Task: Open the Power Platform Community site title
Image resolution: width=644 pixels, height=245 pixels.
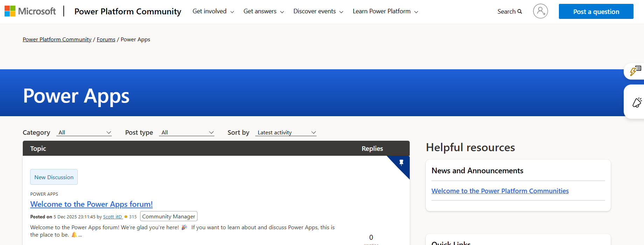Action: (x=128, y=12)
